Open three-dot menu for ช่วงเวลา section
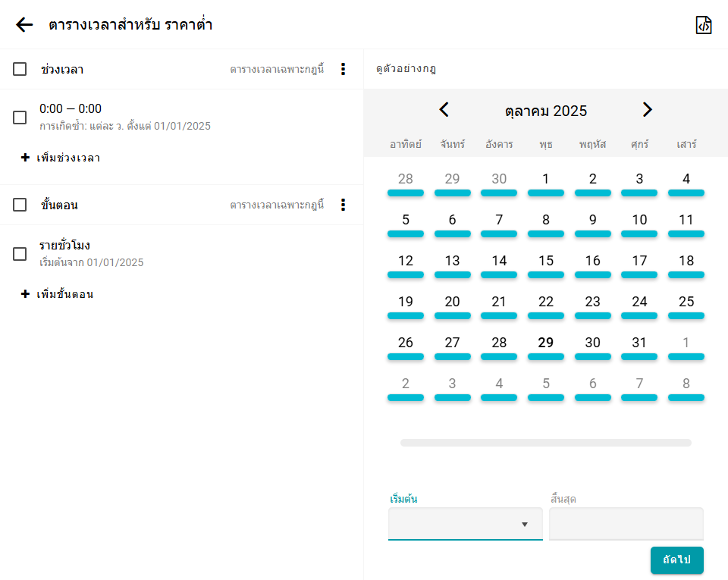The width and height of the screenshot is (728, 580). [343, 69]
